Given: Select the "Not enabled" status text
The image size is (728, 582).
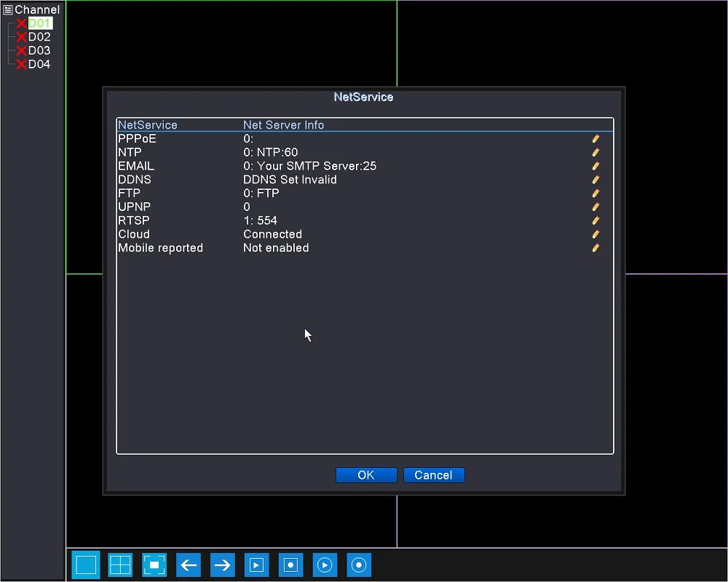Looking at the screenshot, I should coord(276,248).
